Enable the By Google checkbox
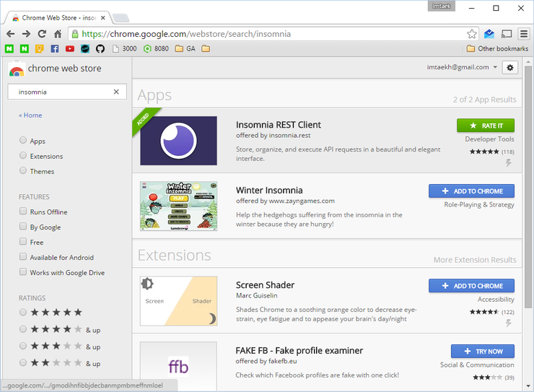Screen dimensions: 534x392 [23, 227]
